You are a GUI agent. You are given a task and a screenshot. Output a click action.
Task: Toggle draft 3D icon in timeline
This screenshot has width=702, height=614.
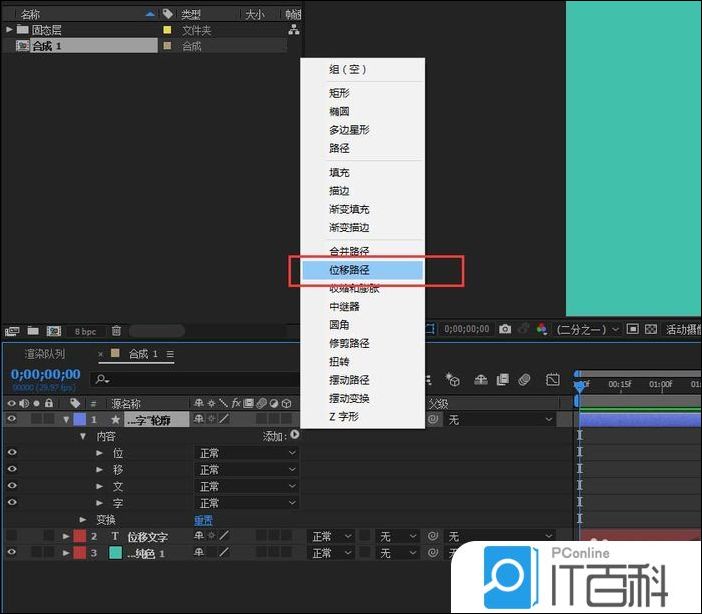click(x=452, y=380)
